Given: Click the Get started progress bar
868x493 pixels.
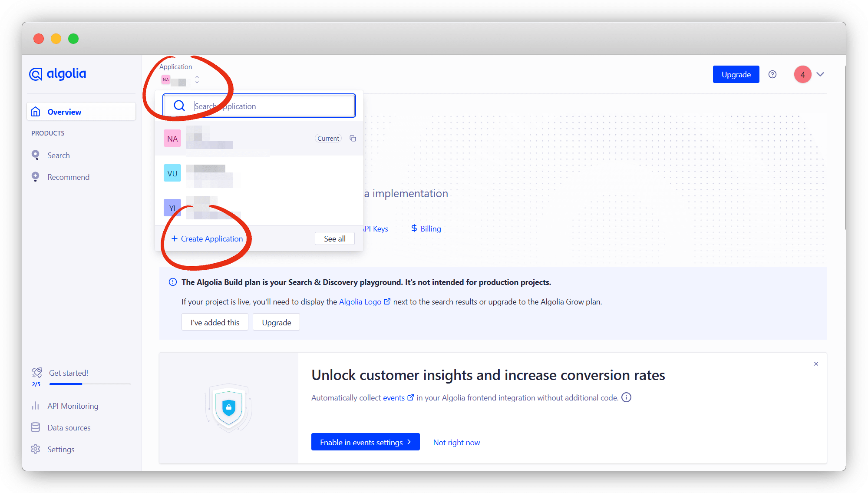Looking at the screenshot, I should click(90, 384).
